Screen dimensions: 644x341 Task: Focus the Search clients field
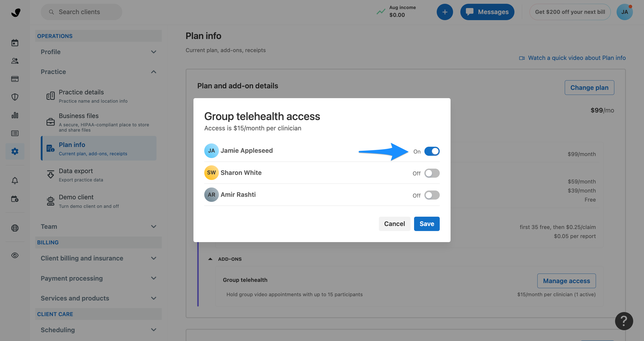(81, 12)
